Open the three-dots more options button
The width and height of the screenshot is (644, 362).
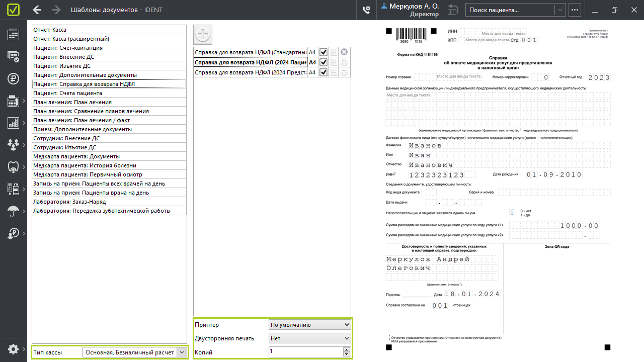click(x=575, y=10)
